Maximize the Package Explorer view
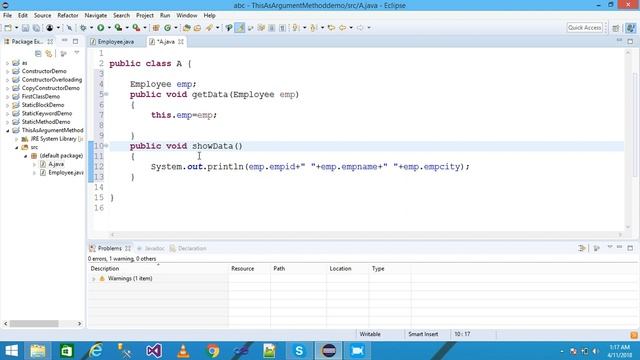The image size is (640, 360). 76,41
